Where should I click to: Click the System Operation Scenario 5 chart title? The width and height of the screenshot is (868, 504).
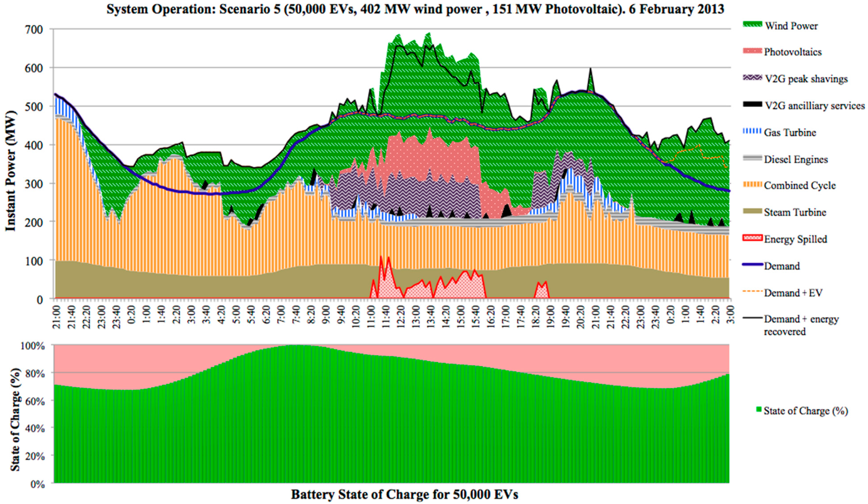(415, 9)
